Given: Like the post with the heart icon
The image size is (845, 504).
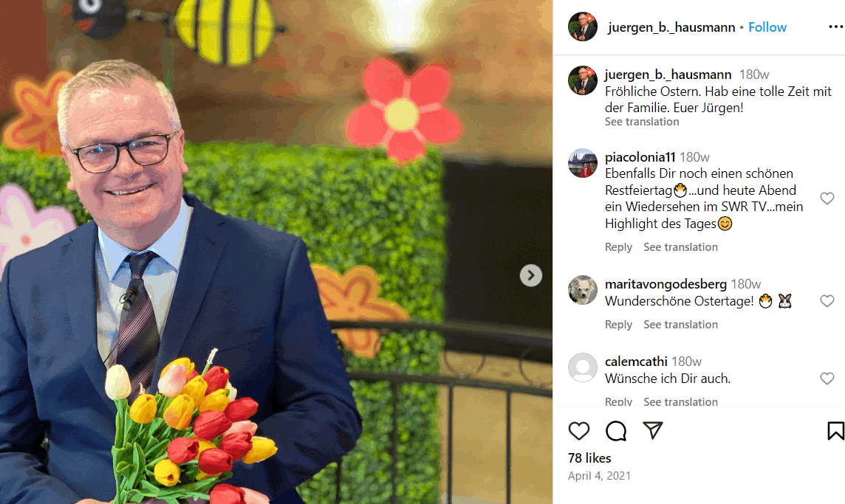Looking at the screenshot, I should tap(579, 431).
